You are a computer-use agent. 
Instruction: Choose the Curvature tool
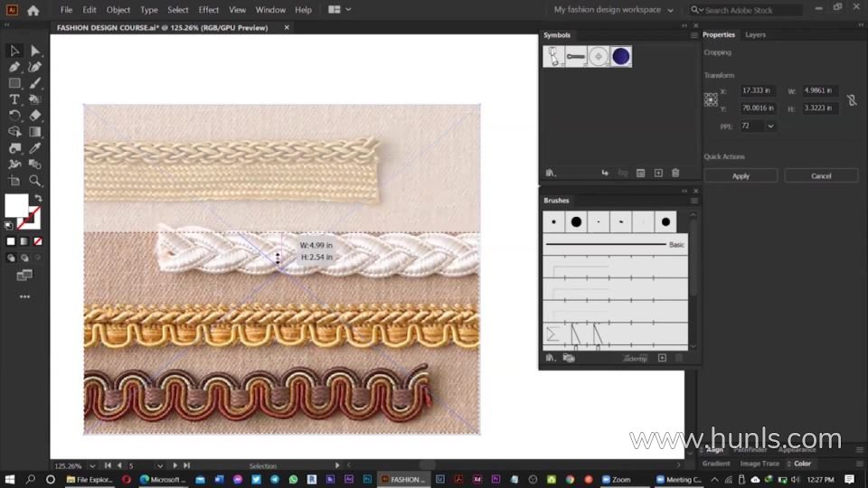(35, 67)
